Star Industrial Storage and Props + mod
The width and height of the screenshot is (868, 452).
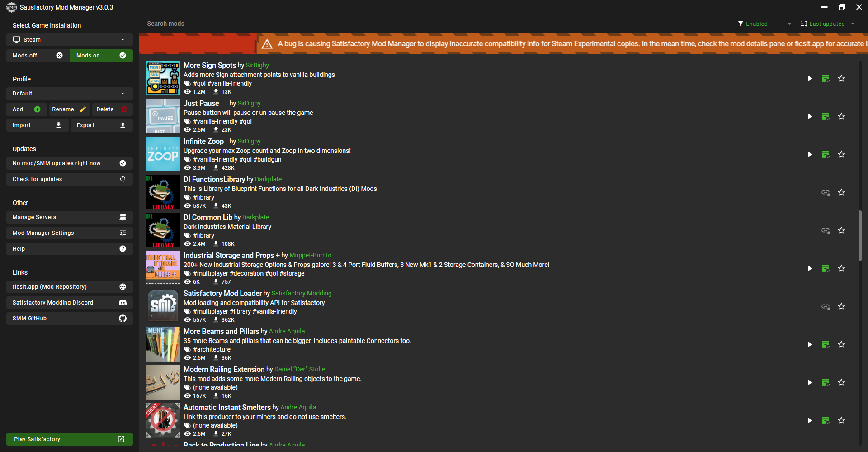841,268
